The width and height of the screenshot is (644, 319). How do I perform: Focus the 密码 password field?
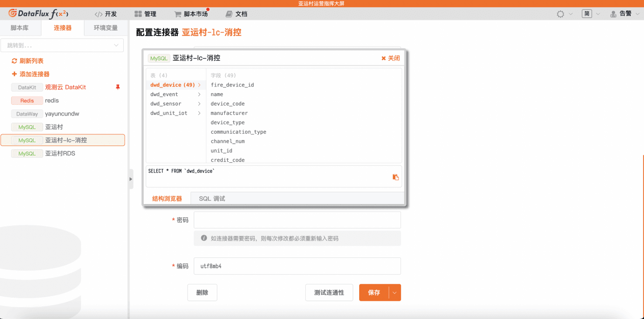pyautogui.click(x=297, y=220)
